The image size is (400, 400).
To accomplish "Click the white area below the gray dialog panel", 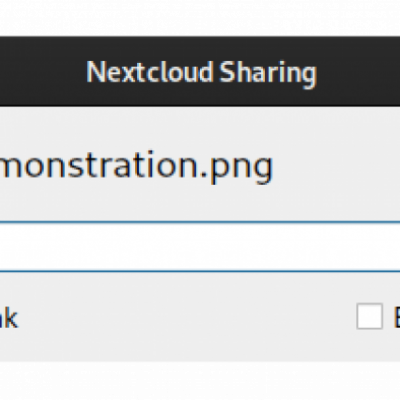I will [x=200, y=381].
